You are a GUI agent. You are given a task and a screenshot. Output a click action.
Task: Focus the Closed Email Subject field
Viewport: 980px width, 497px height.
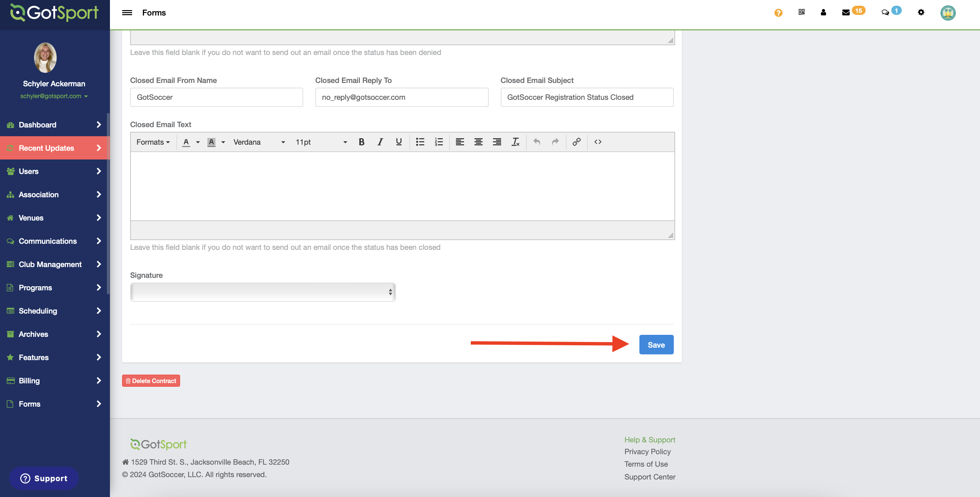[x=587, y=97]
